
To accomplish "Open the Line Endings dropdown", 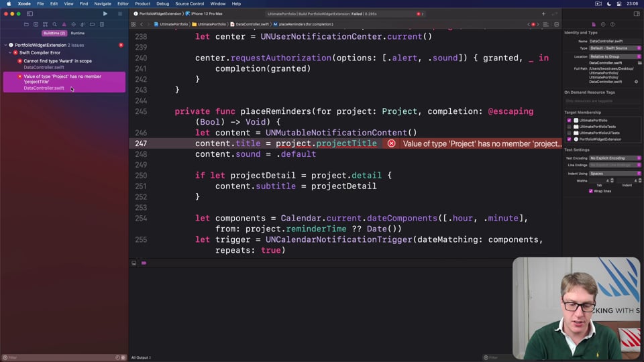I will [615, 165].
